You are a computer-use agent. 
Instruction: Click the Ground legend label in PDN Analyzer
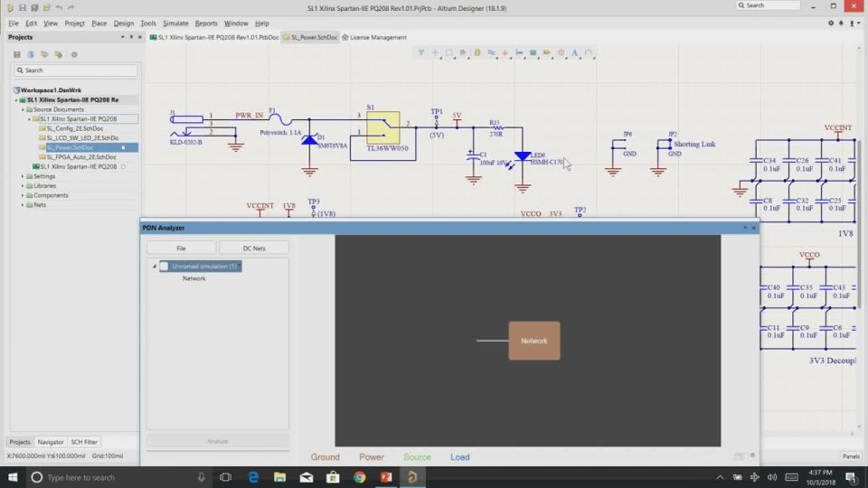coord(325,457)
